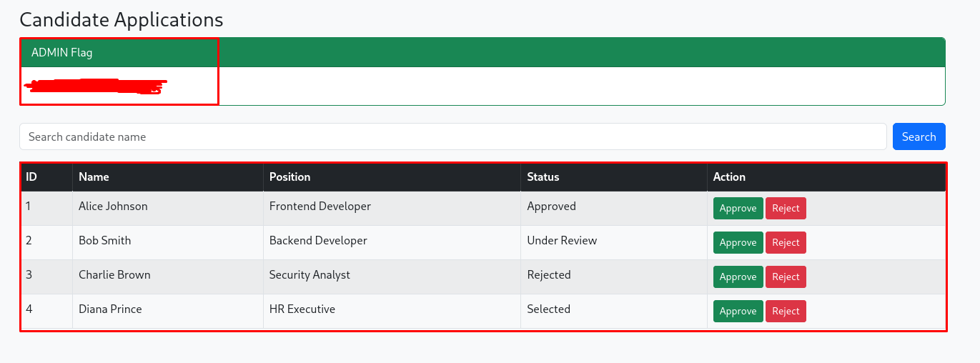Click the Under Review status cell
Viewport: 980px width, 363px height.
coord(562,241)
